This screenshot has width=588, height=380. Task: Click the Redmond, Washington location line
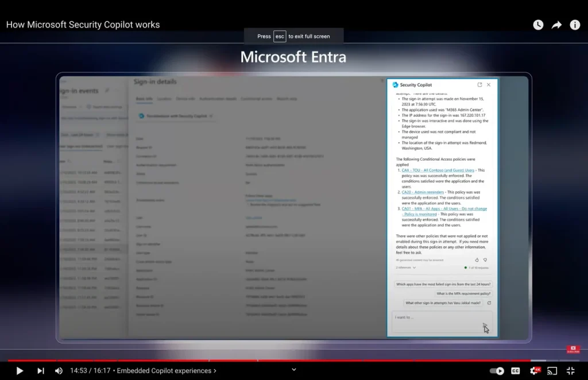click(444, 145)
